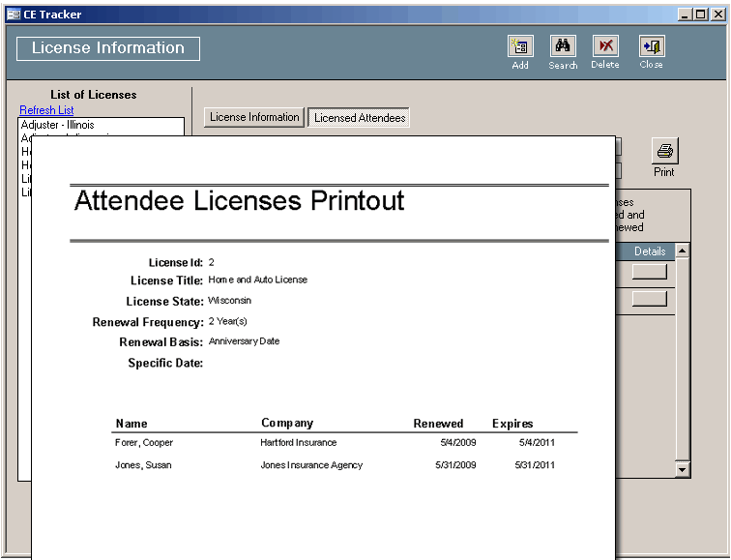Click Jones Insurance Agency company text
Screen dimensions: 731x560
pos(311,465)
